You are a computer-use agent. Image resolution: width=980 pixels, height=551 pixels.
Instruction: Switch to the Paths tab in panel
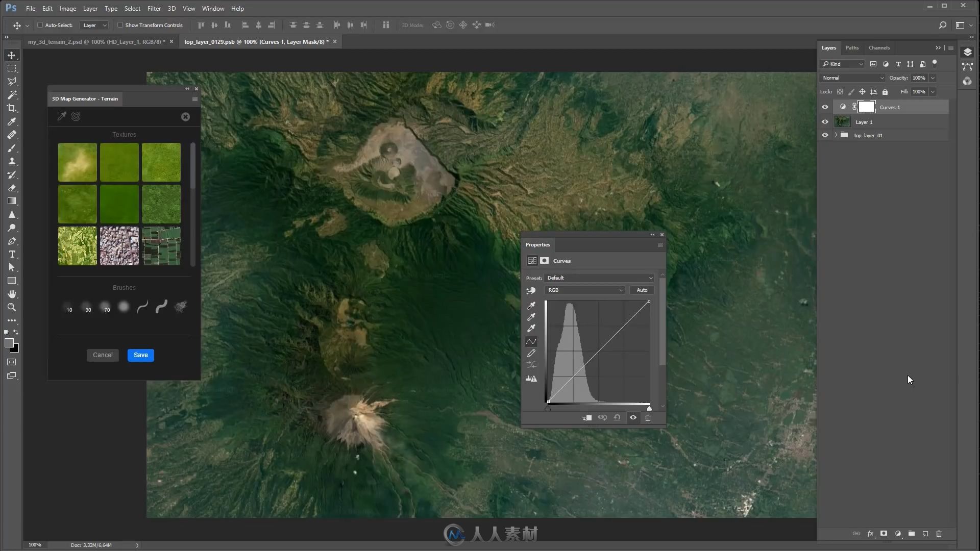click(851, 47)
